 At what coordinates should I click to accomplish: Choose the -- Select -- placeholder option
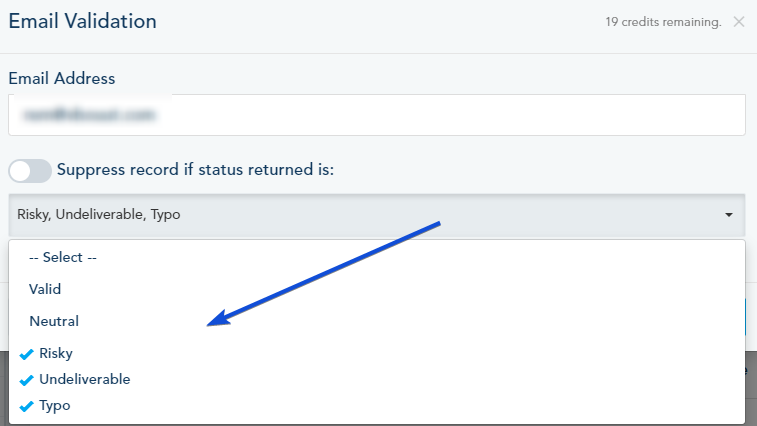(63, 257)
